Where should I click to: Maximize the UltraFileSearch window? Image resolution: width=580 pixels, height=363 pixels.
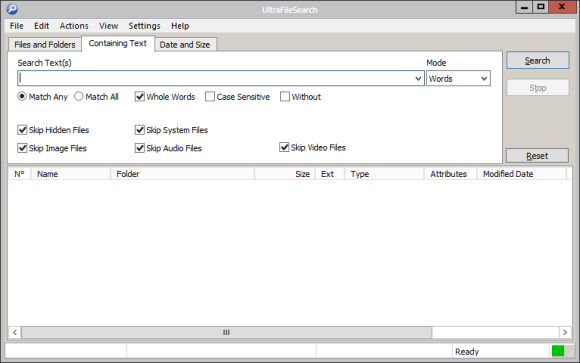click(541, 7)
